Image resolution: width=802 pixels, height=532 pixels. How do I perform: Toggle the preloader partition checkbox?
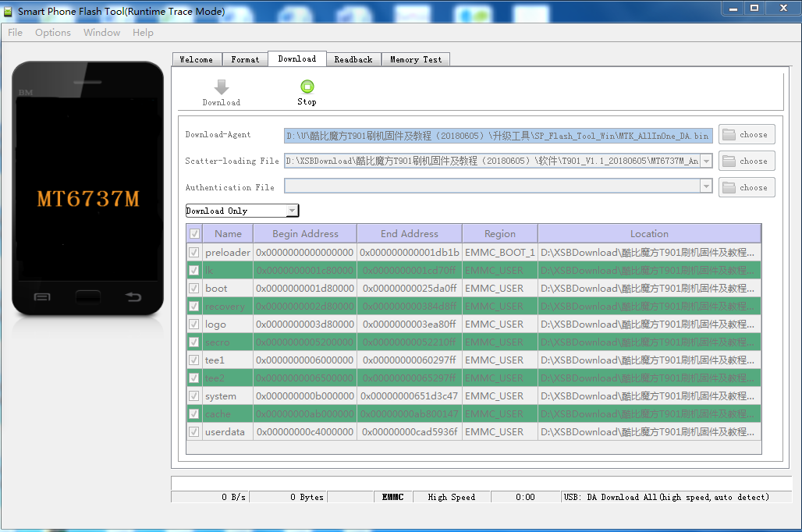pyautogui.click(x=194, y=253)
